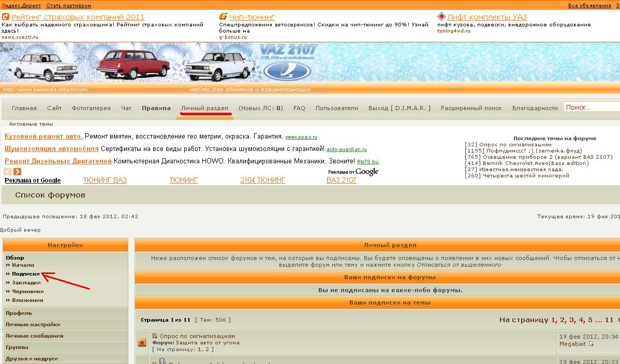Click into the 'Поиск...' search field
The width and height of the screenshot is (620, 364).
point(591,108)
